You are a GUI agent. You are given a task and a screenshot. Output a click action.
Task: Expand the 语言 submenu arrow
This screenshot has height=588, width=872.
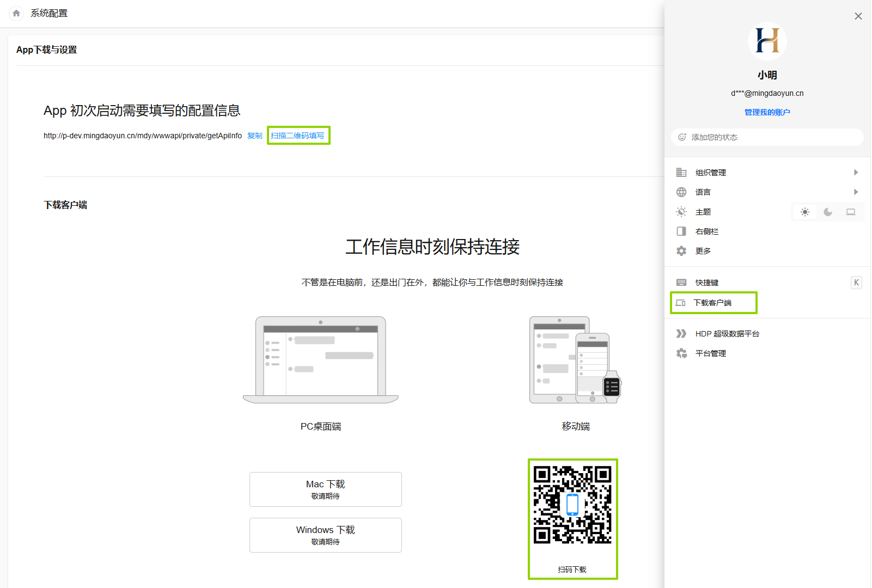(x=856, y=192)
